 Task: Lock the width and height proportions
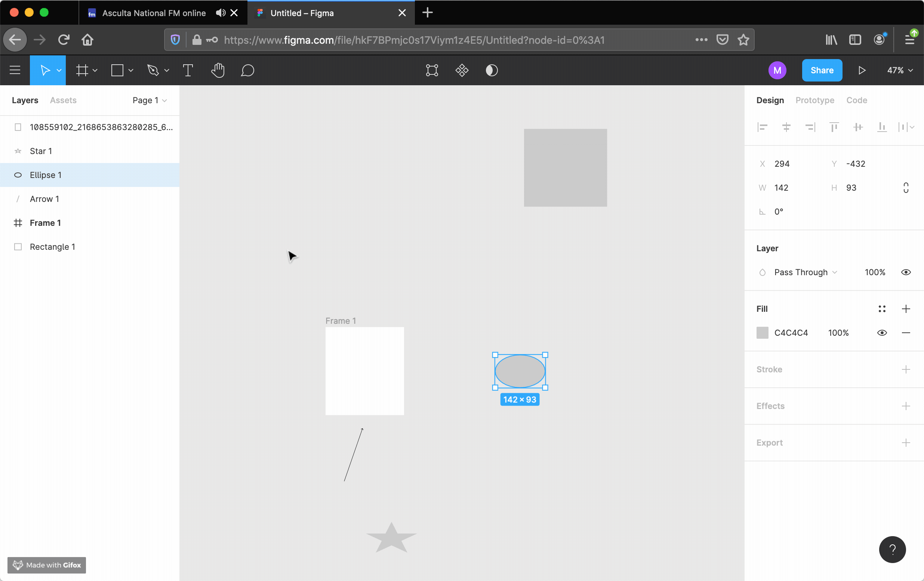click(906, 188)
